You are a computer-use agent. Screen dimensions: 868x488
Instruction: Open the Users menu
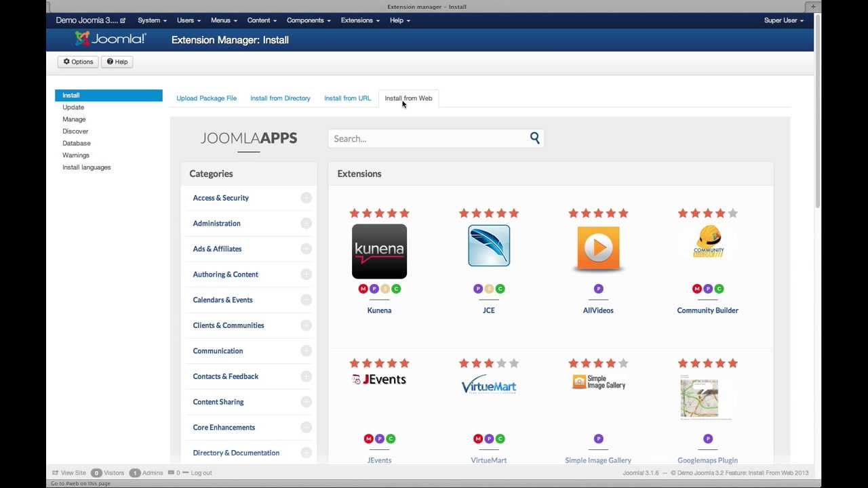pos(189,20)
